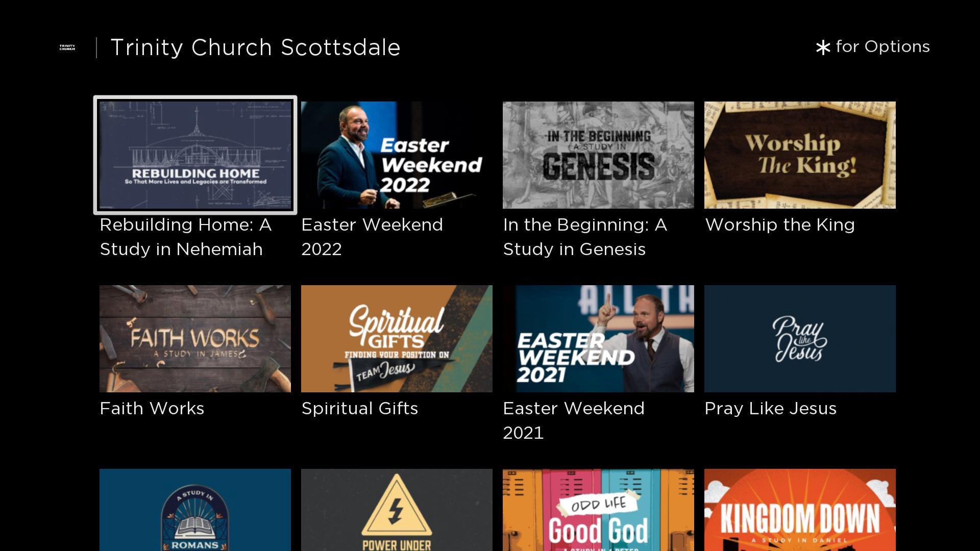Open In the Beginning: A Study in Genesis
The image size is (980, 551).
pyautogui.click(x=598, y=155)
